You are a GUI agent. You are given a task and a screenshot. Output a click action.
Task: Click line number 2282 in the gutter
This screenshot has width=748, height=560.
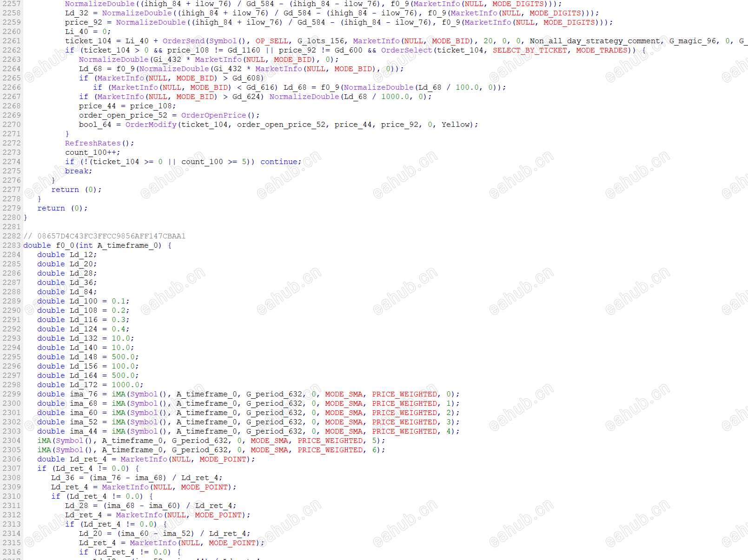tap(11, 236)
